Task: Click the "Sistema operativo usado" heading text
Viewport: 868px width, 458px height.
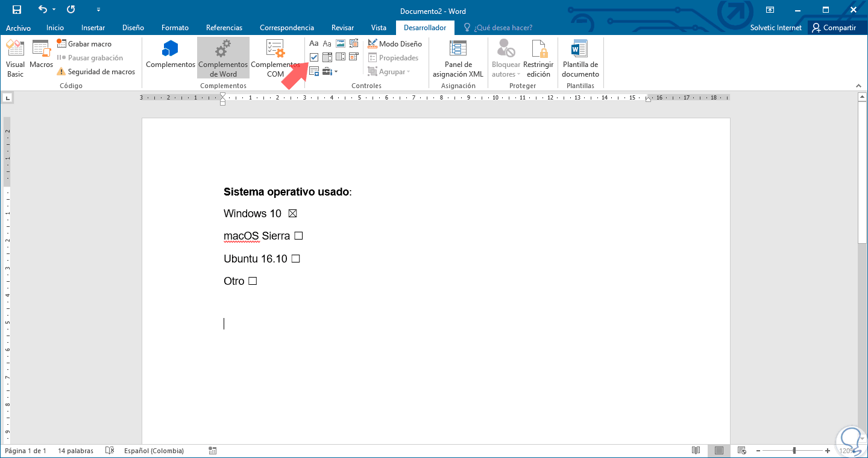Action: pos(286,192)
